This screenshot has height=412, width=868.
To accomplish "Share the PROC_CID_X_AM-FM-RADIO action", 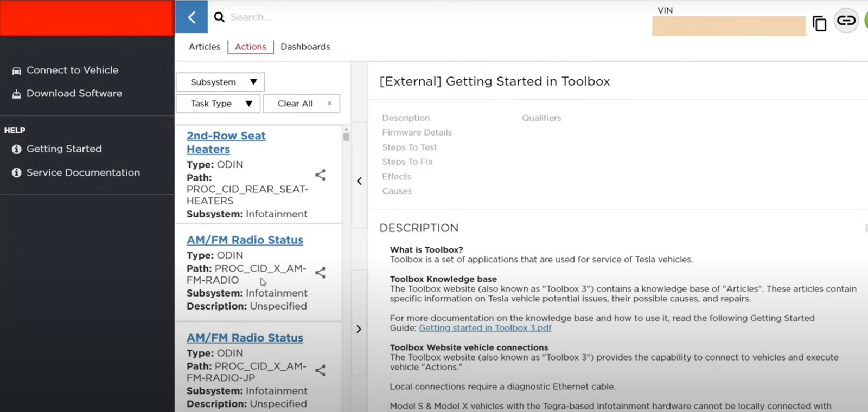I will coord(321,273).
